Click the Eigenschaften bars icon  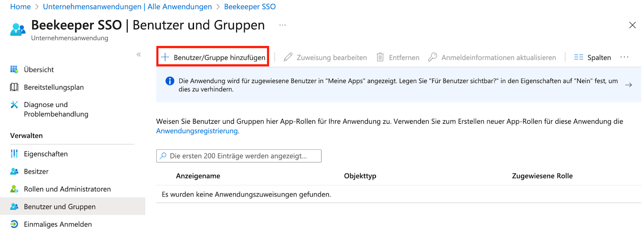coord(14,154)
